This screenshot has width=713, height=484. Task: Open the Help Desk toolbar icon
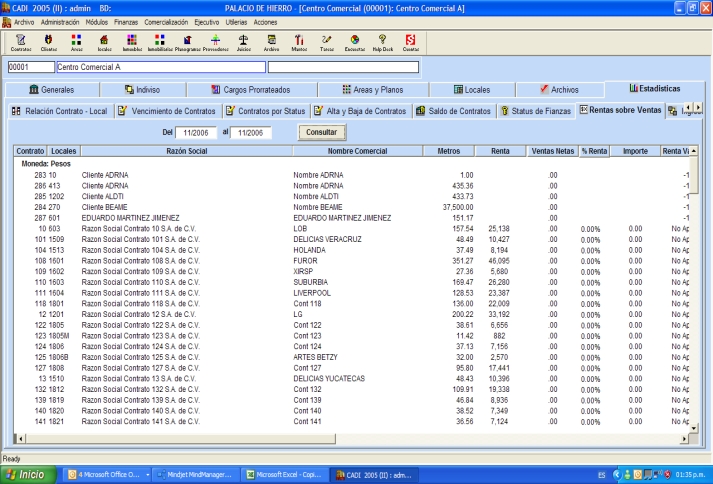382,42
